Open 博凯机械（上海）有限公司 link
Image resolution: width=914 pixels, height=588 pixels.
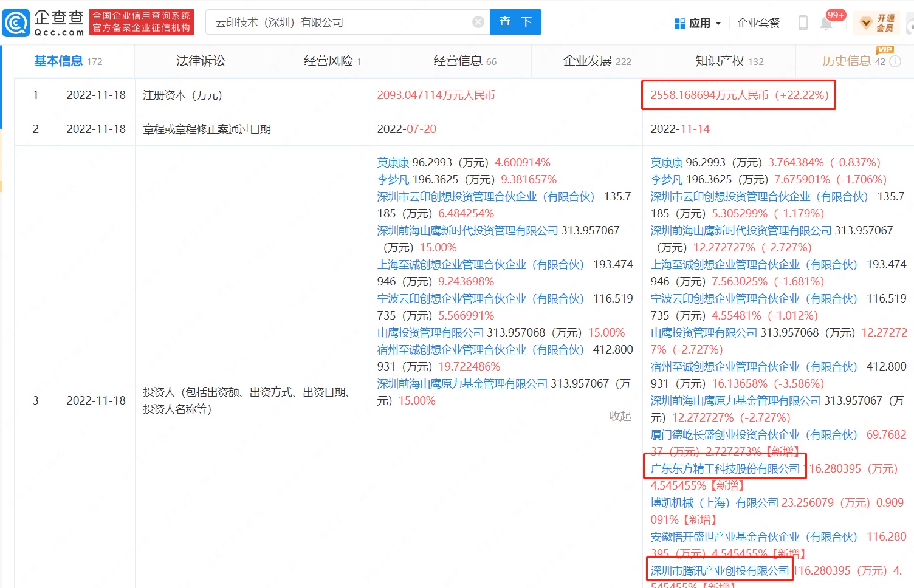point(714,503)
